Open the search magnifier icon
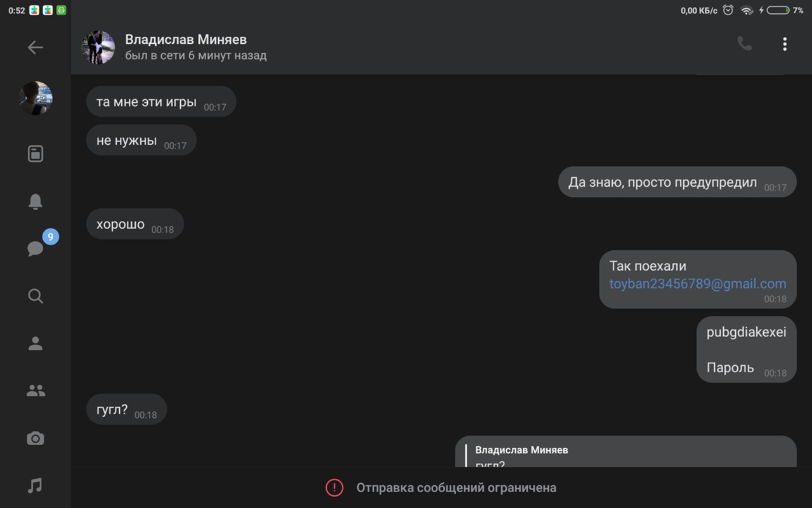The image size is (812, 508). [36, 296]
